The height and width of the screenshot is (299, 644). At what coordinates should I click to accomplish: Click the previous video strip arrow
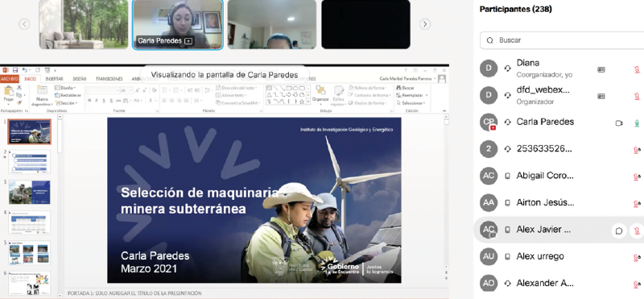[24, 24]
